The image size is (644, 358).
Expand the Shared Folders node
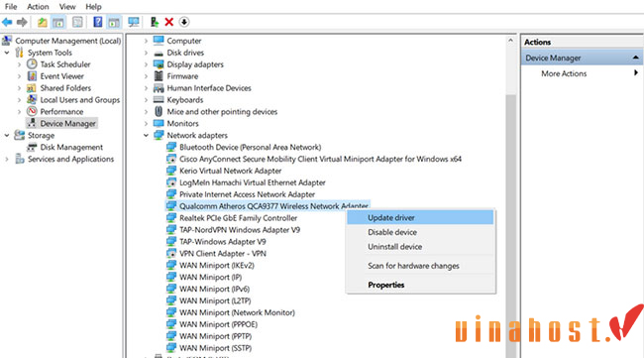coord(19,88)
